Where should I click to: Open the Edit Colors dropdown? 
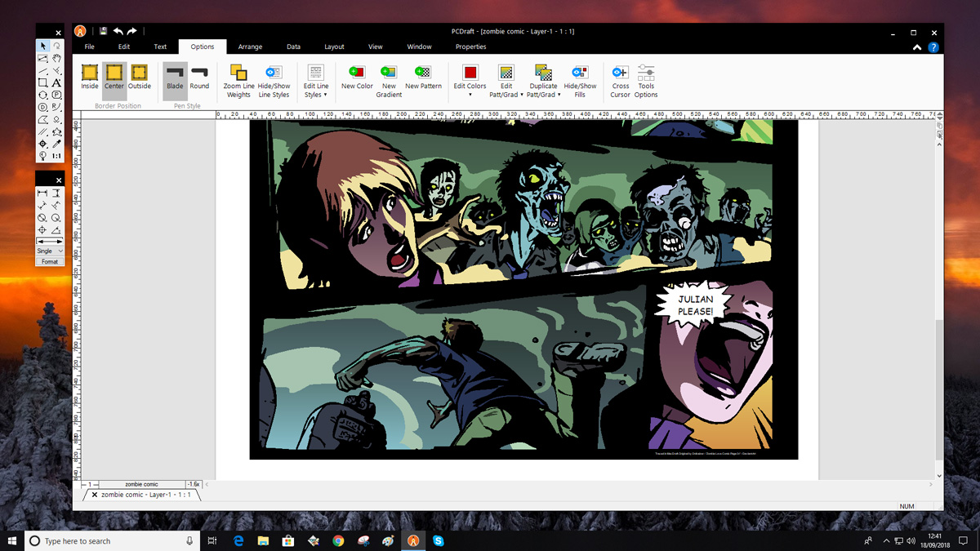coord(470,81)
